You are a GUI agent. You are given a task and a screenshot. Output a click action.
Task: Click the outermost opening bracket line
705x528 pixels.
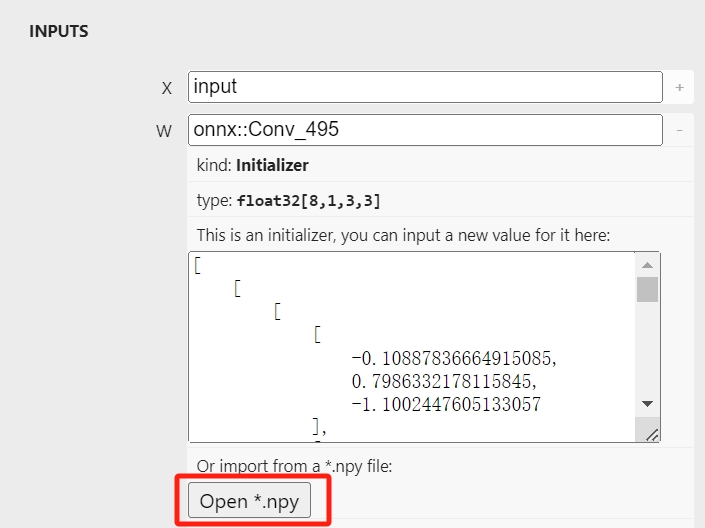(198, 265)
